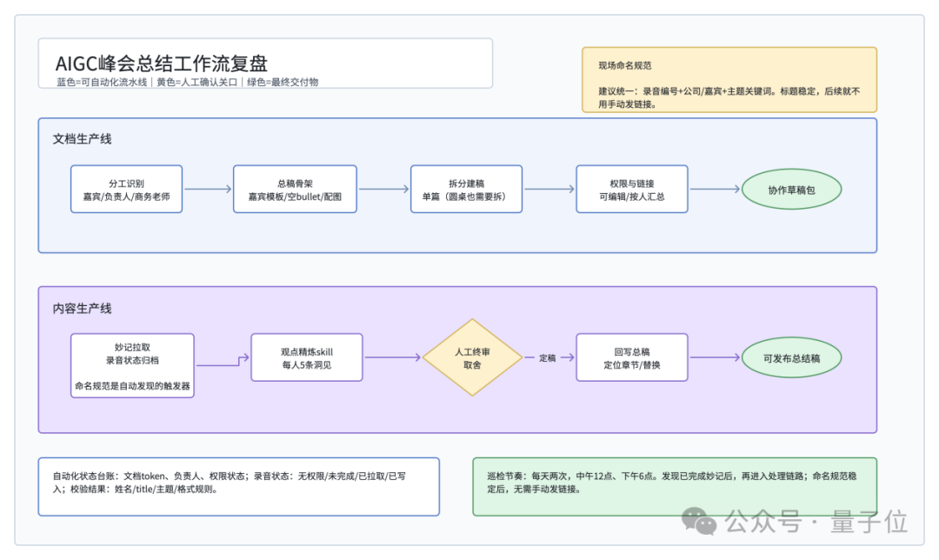
Task: Pick the 拆分建稿 node
Action: tap(467, 190)
